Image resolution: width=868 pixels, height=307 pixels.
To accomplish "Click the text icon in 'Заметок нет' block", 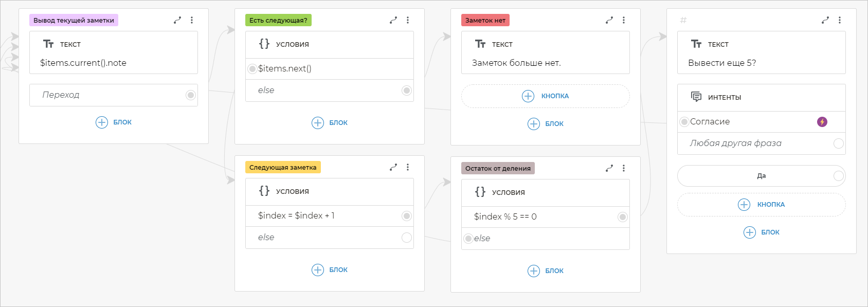I will click(x=480, y=44).
